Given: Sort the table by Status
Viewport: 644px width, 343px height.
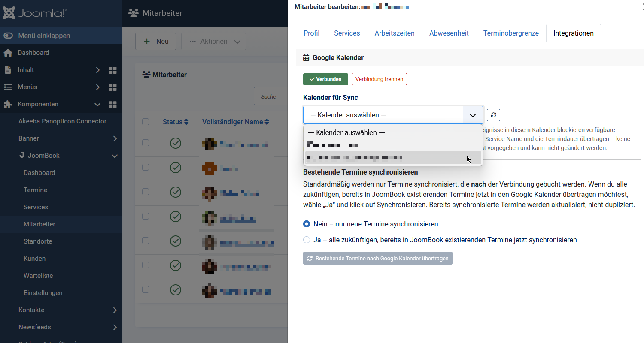Looking at the screenshot, I should [x=176, y=122].
